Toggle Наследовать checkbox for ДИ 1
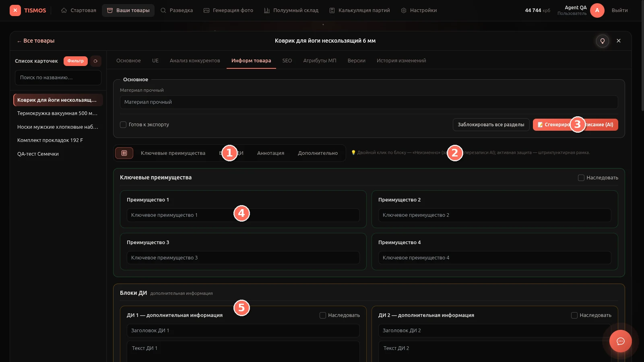 [323, 315]
